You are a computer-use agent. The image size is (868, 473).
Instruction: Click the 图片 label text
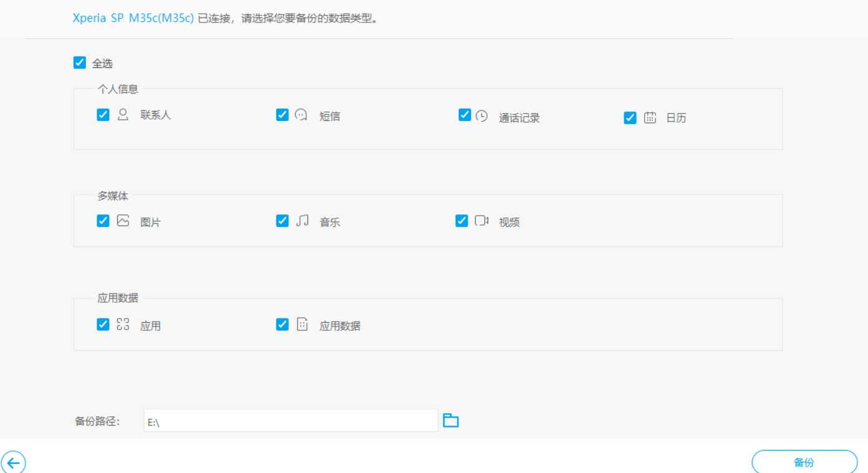coord(150,222)
